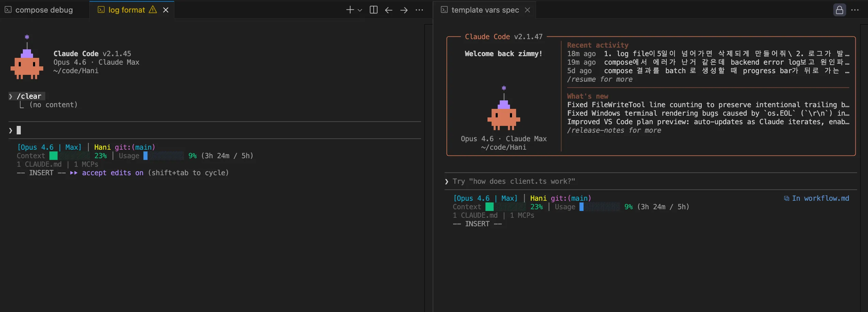Click the new terminal plus icon
This screenshot has height=312, width=868.
(350, 10)
